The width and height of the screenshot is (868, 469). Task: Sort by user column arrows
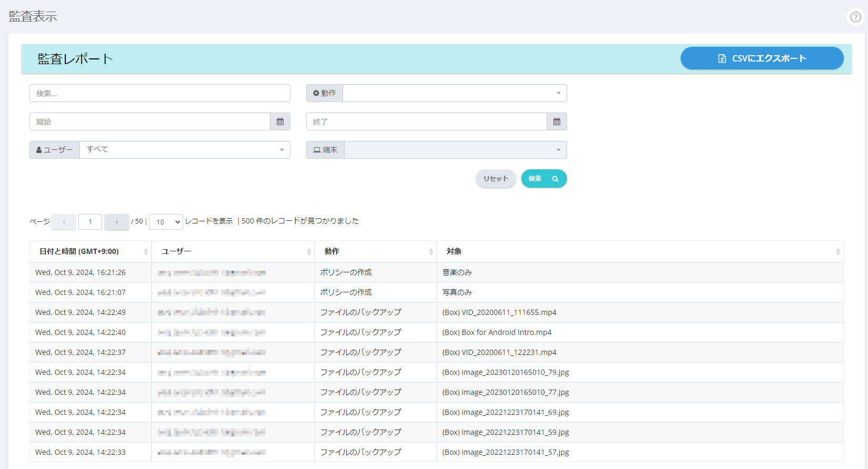pos(309,252)
